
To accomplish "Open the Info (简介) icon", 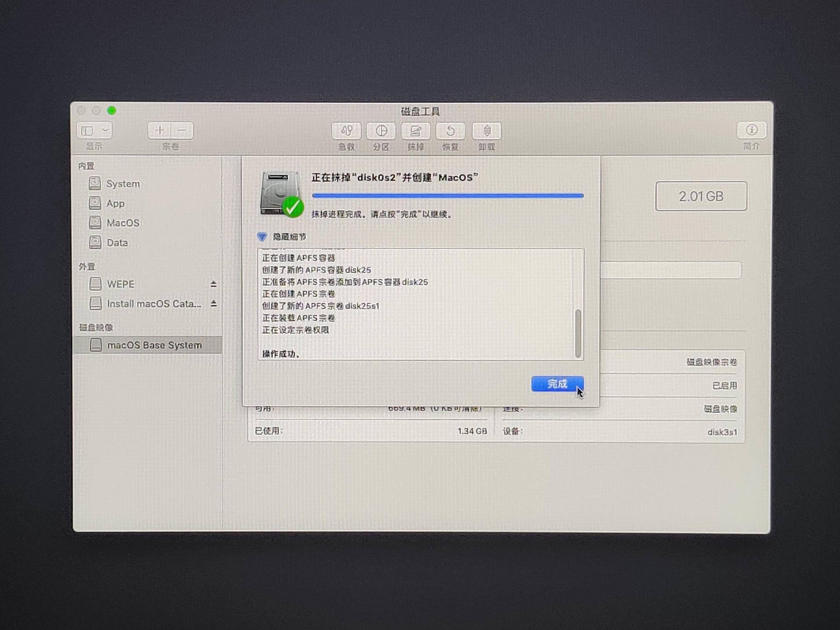I will point(751,130).
